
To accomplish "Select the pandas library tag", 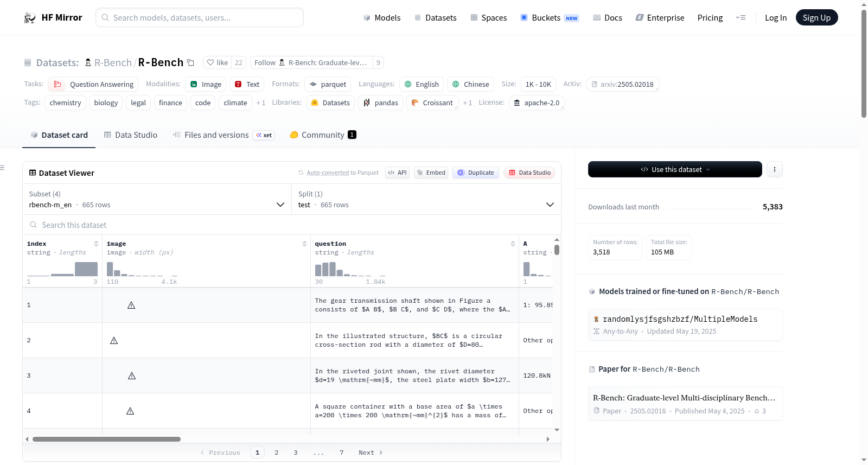I will pos(380,103).
